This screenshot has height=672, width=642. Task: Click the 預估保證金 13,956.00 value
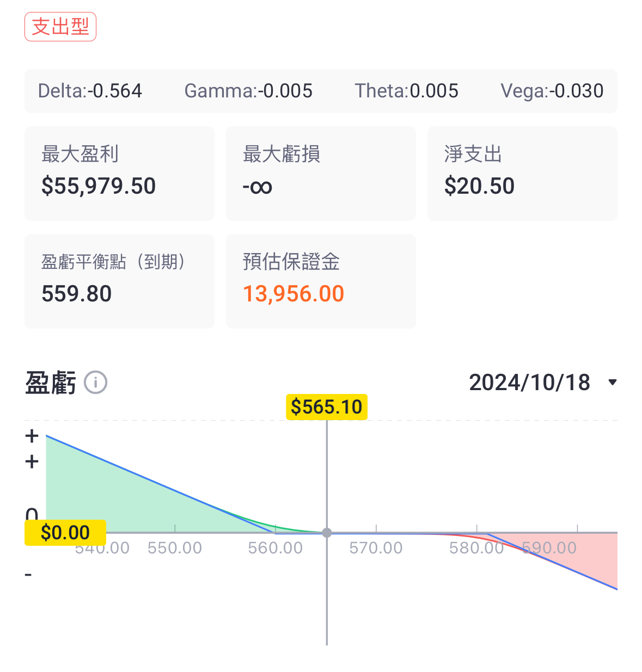(294, 294)
